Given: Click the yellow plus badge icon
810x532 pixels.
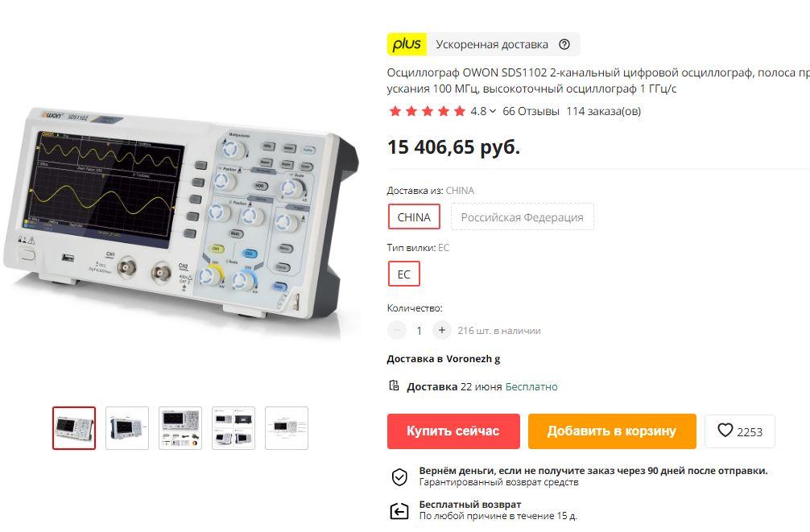Looking at the screenshot, I should point(407,44).
